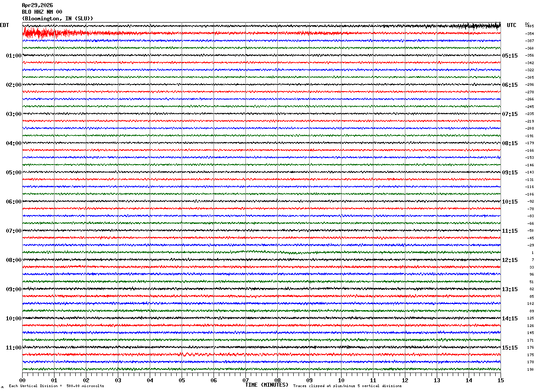
Task: Click the 04:00 EDT hour marker
Action: pyautogui.click(x=14, y=143)
